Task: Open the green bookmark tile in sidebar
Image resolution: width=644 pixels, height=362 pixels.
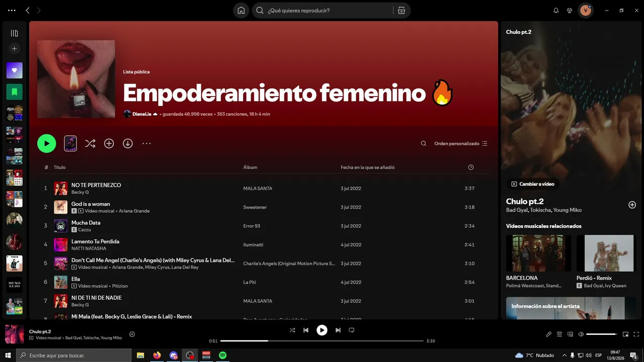Action: click(14, 92)
